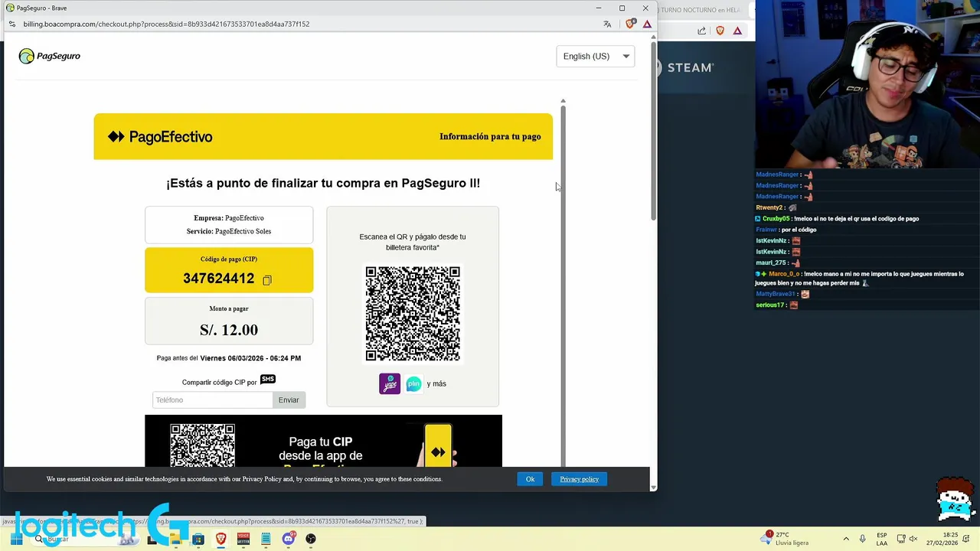
Task: Click the small QR code in the black app banner
Action: pos(203,445)
